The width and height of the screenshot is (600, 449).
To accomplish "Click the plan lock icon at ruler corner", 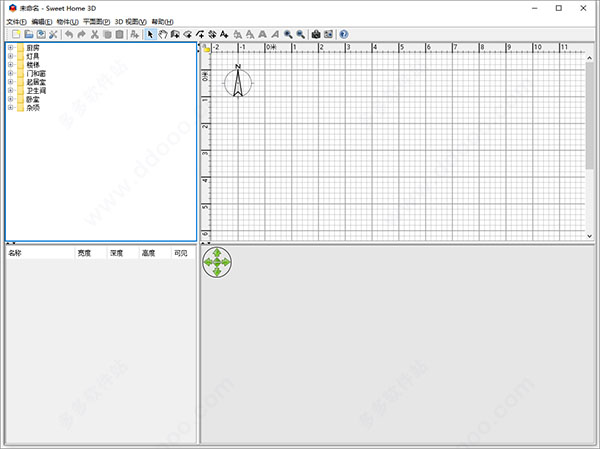I will pos(206,48).
